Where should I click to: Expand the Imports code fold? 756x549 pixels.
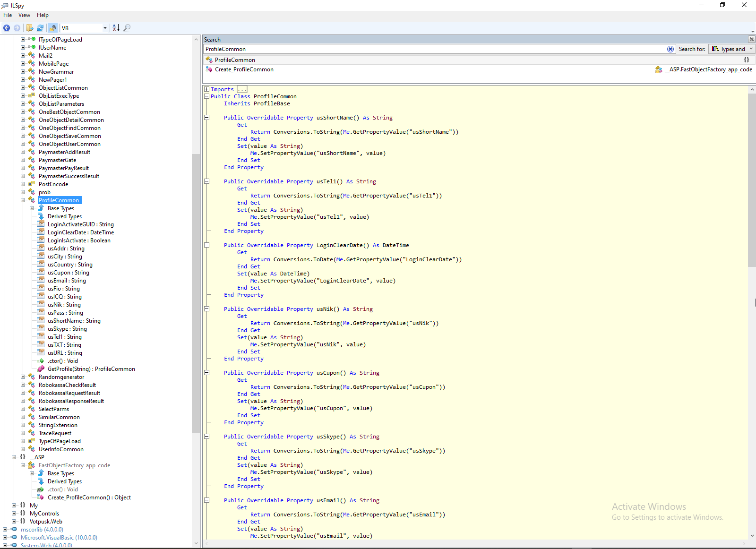206,89
